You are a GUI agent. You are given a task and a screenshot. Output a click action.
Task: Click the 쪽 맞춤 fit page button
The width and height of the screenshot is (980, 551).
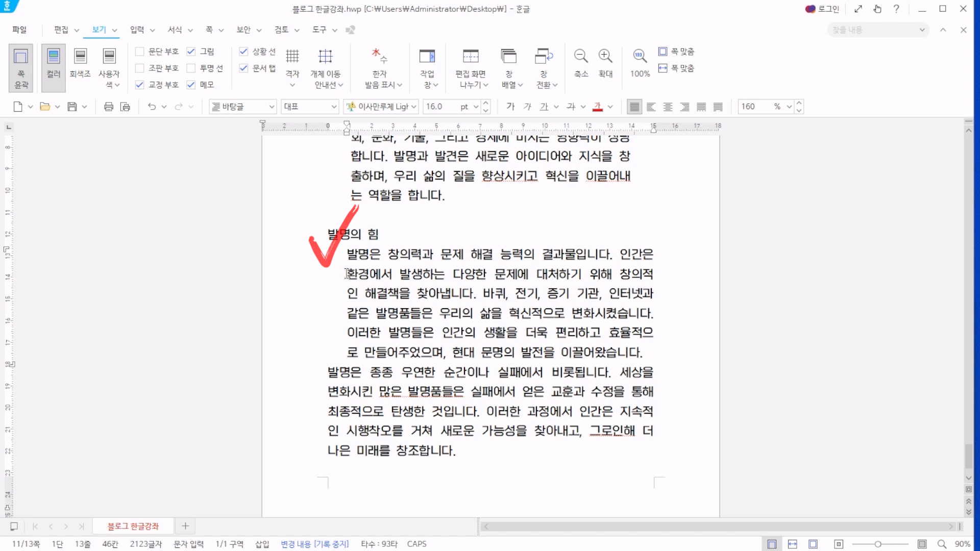point(676,52)
